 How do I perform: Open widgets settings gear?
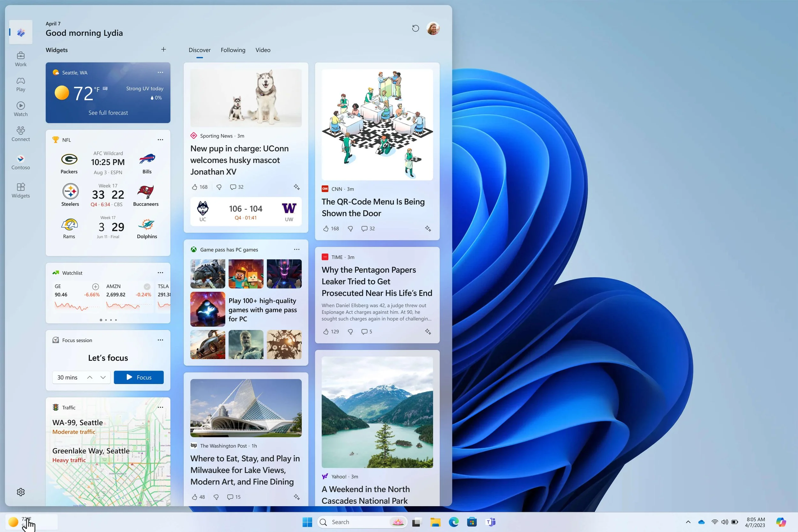pos(21,491)
